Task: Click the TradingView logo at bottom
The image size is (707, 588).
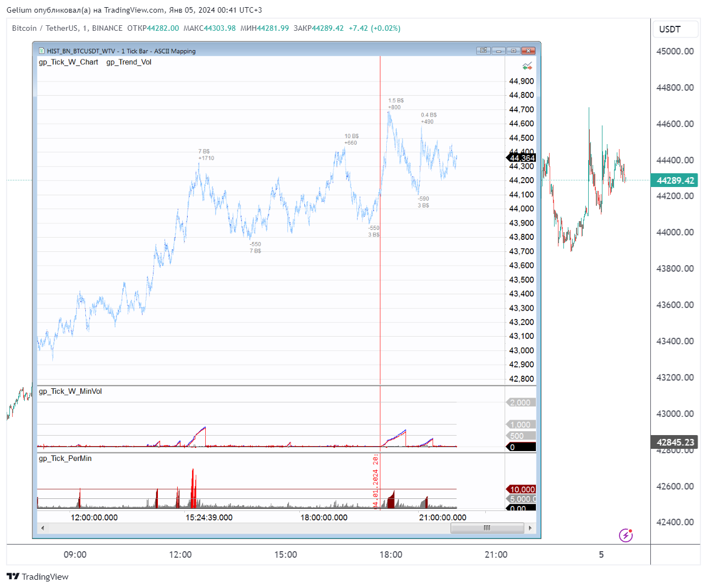Action: [x=37, y=576]
